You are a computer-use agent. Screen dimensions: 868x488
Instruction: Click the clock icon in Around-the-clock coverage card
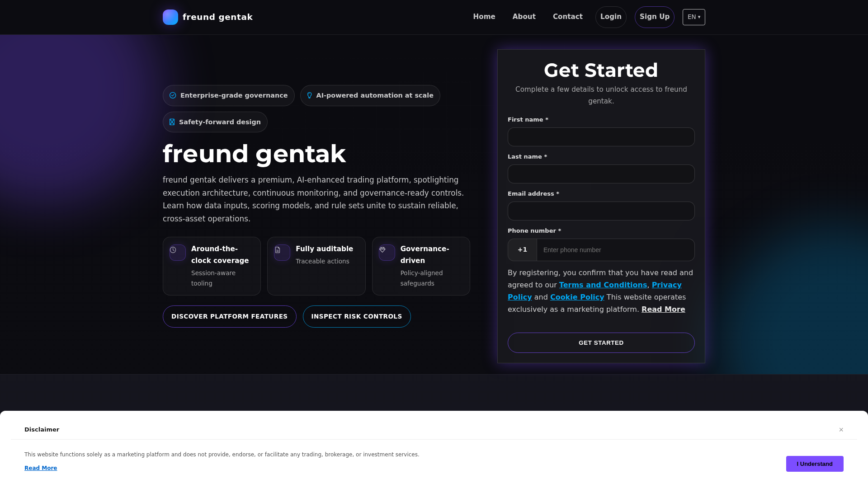pyautogui.click(x=173, y=250)
